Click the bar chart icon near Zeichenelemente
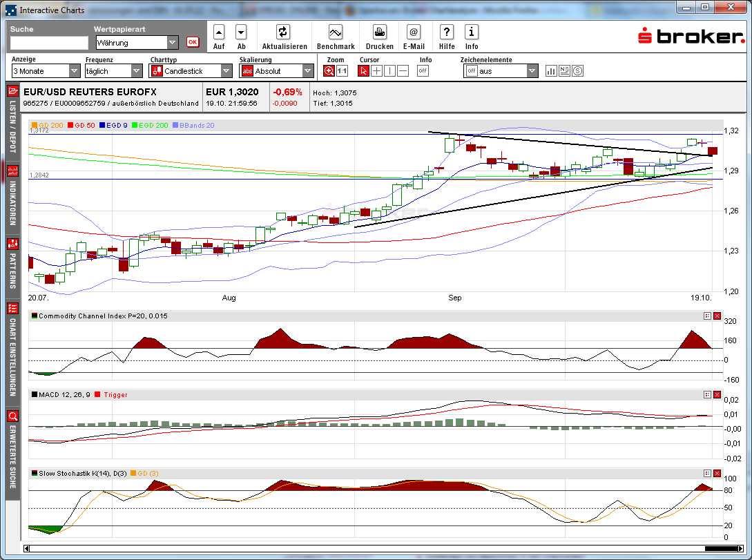752x560 pixels. pos(551,71)
